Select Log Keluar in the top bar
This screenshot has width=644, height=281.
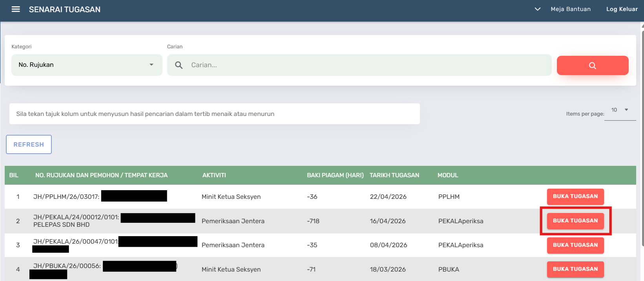[x=622, y=9]
